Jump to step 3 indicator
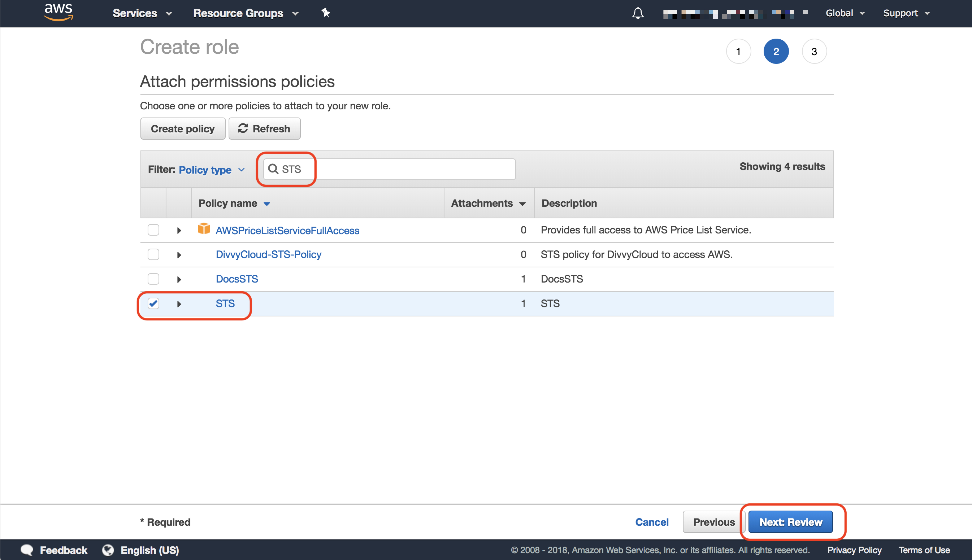Screen dimensions: 972x560 click(x=814, y=52)
